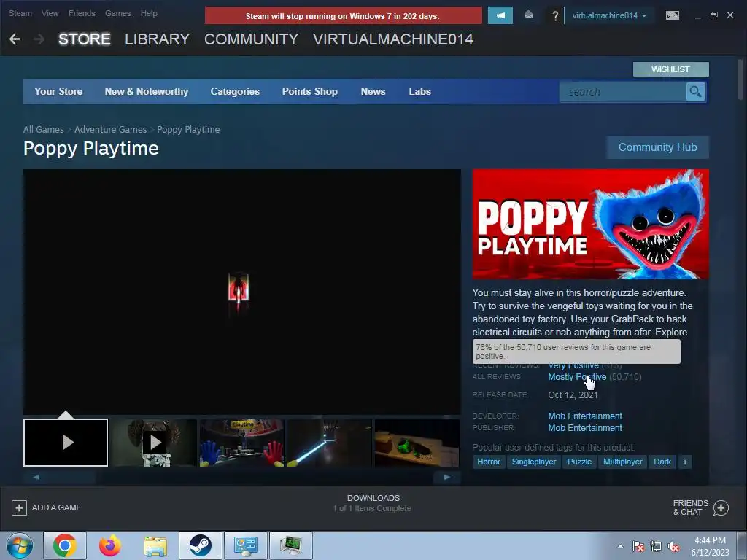Open the Labs tab

point(419,91)
